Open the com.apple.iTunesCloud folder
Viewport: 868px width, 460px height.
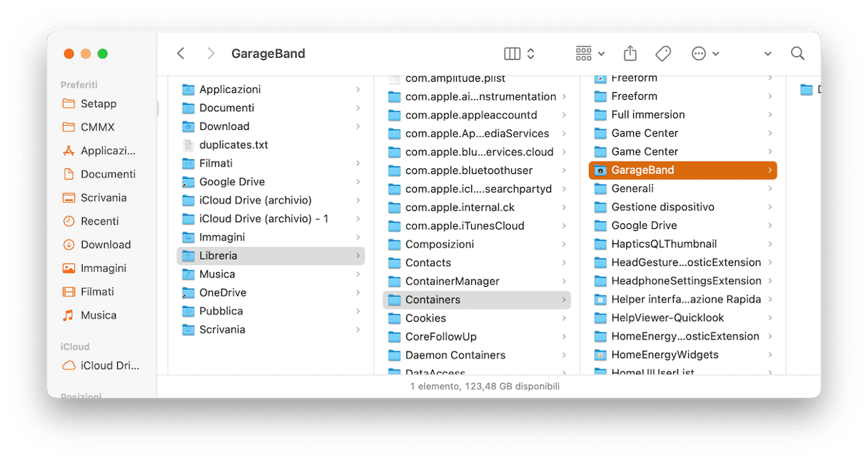(x=477, y=226)
